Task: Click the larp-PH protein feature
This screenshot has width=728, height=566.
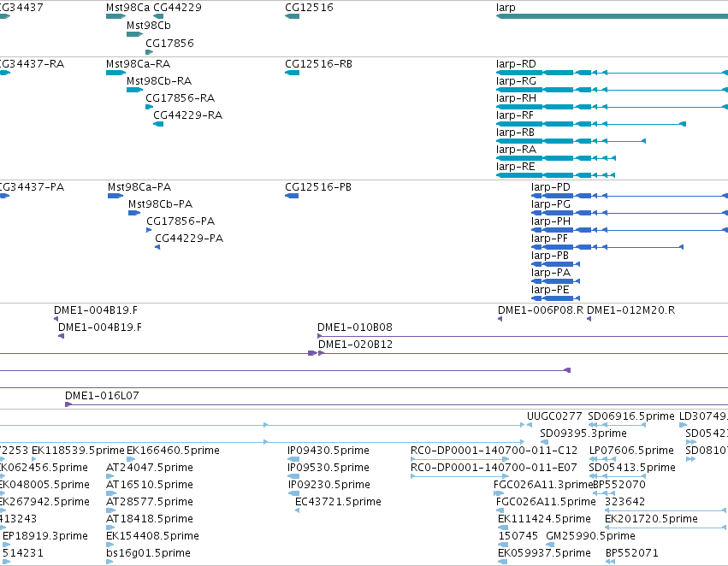Action: (630, 230)
